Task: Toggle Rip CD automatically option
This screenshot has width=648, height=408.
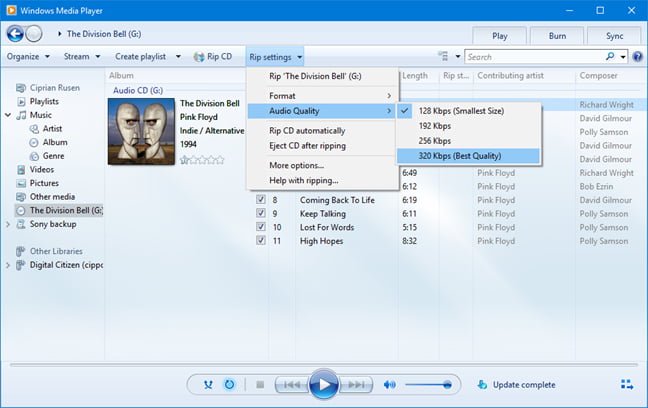Action: (x=322, y=131)
